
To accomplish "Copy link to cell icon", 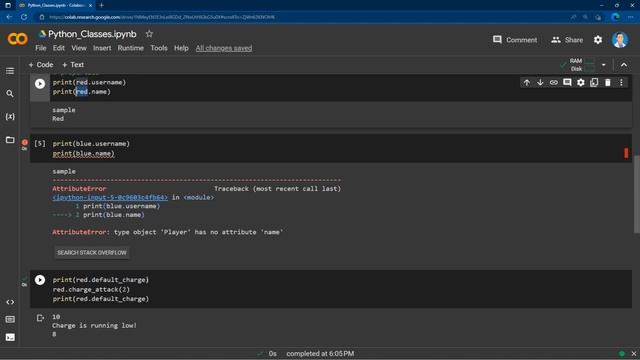I will (553, 82).
